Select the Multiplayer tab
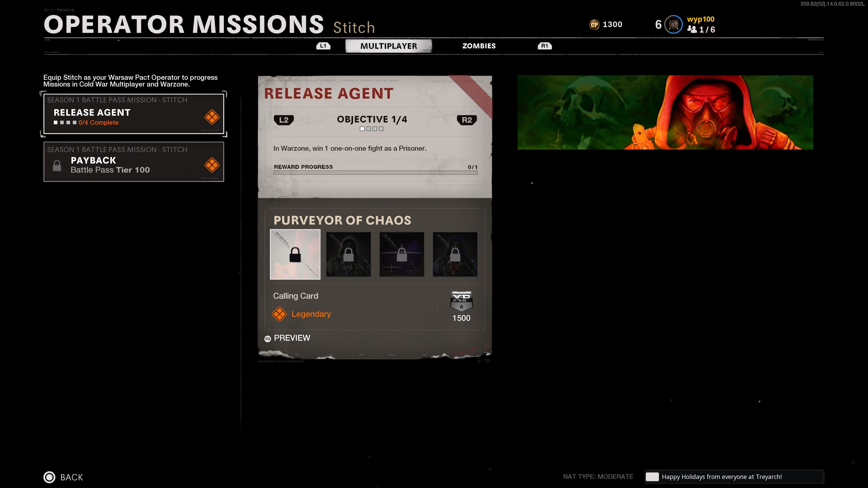Viewport: 868px width, 488px height. (389, 46)
